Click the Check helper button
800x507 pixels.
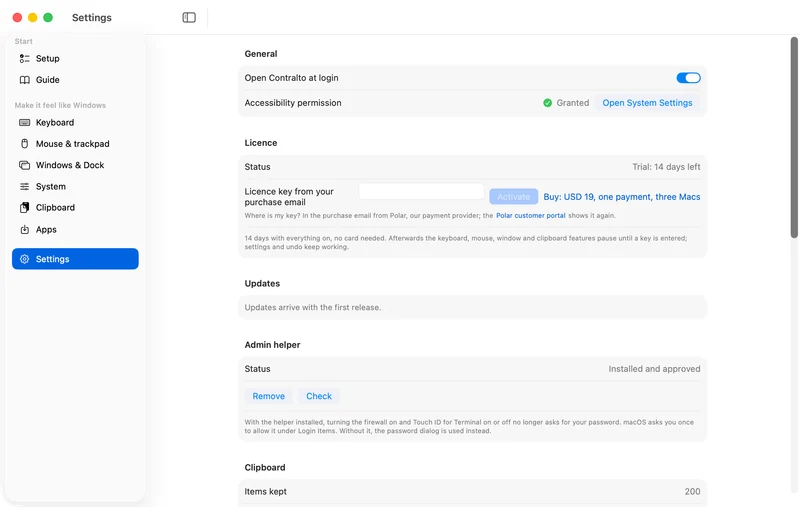pyautogui.click(x=319, y=396)
